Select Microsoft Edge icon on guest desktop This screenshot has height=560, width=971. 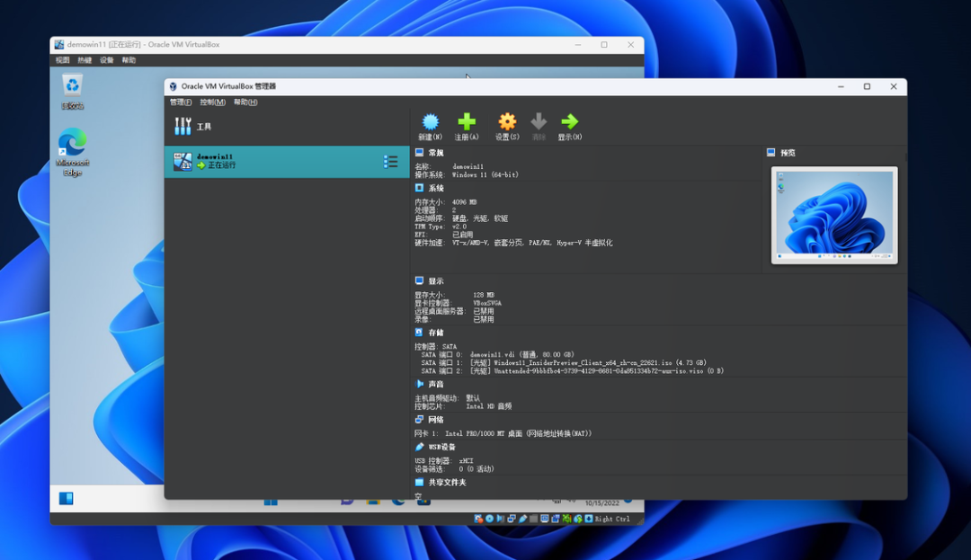[x=73, y=152]
